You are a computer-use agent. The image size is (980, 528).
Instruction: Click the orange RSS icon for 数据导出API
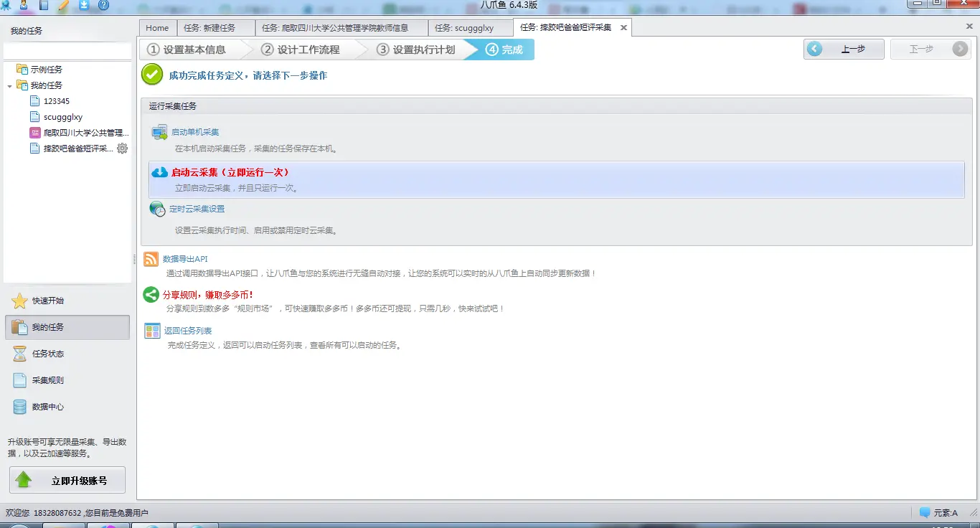pos(151,259)
